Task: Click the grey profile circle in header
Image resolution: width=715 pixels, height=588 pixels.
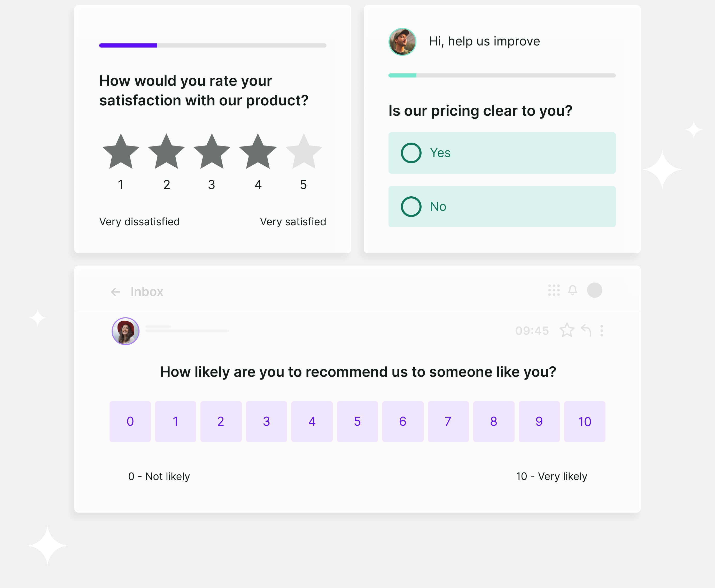Action: click(595, 290)
